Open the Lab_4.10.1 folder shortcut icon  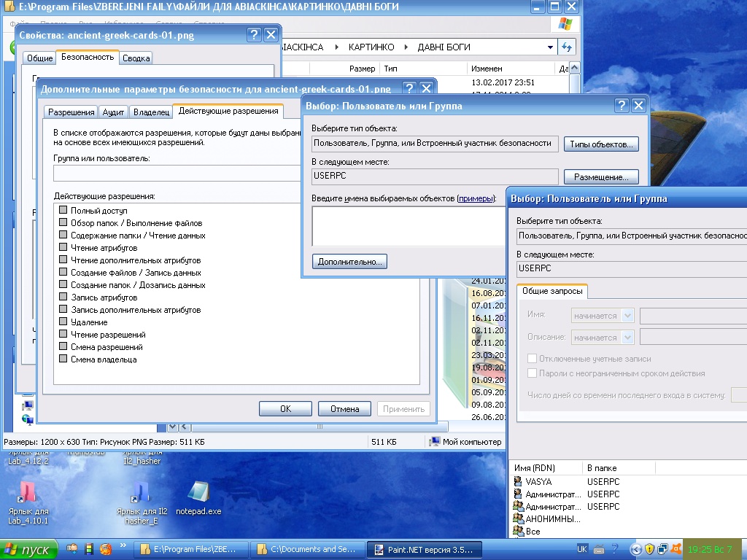tap(28, 493)
